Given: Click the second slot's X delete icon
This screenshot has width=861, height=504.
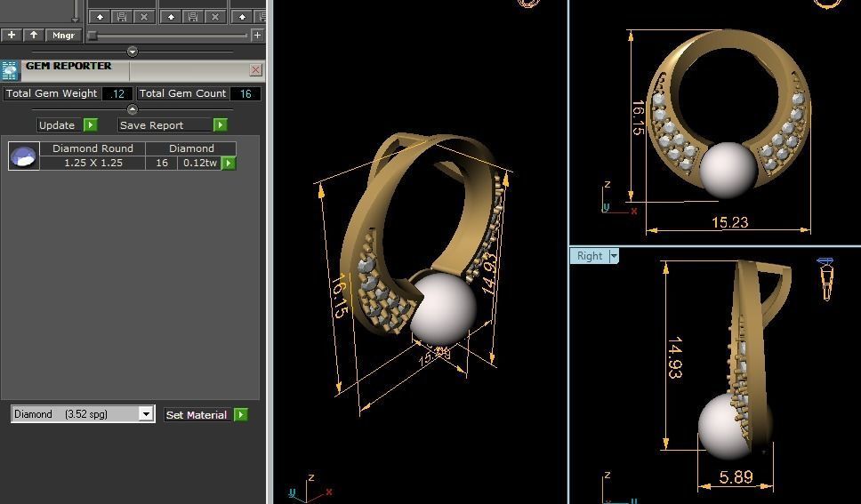Looking at the screenshot, I should pos(215,17).
